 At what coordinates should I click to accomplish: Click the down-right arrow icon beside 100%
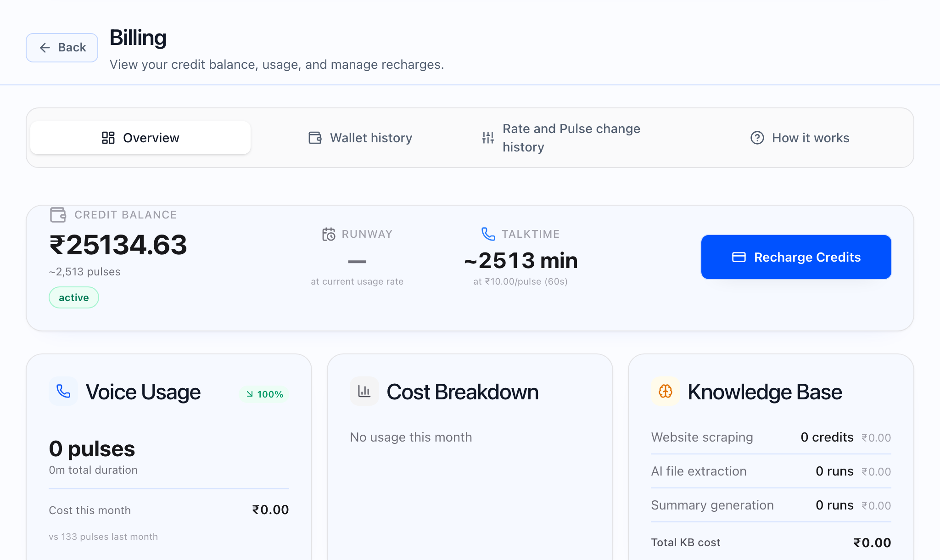click(250, 394)
